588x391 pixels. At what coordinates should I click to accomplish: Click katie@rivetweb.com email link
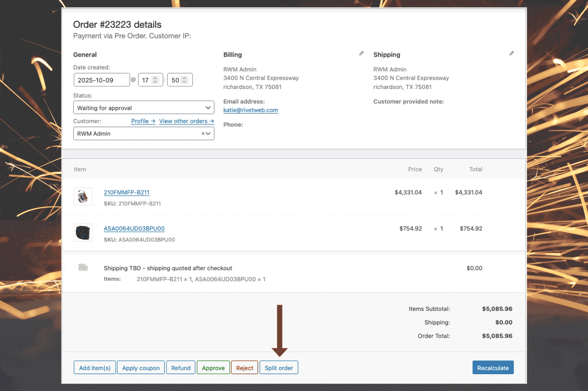coord(251,110)
